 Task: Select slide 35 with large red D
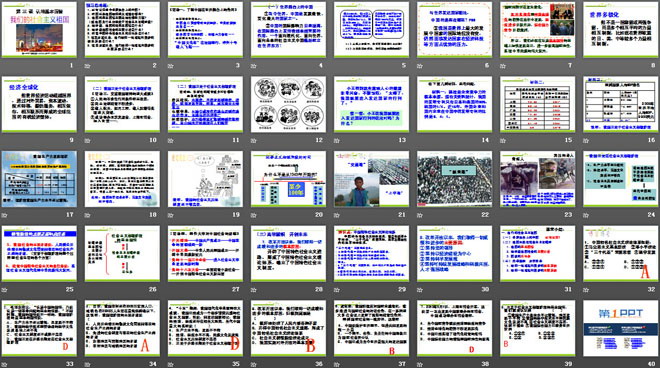tap(205, 328)
